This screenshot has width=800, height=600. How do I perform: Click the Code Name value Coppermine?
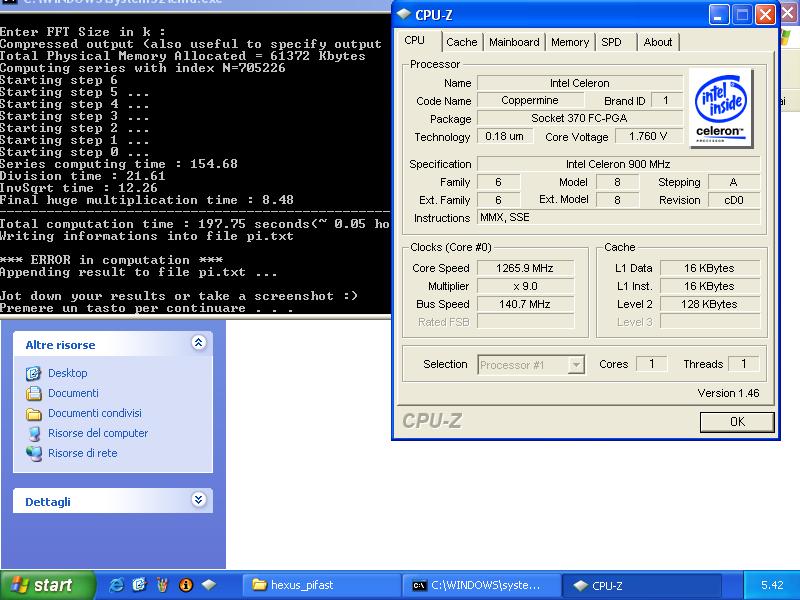pos(530,101)
